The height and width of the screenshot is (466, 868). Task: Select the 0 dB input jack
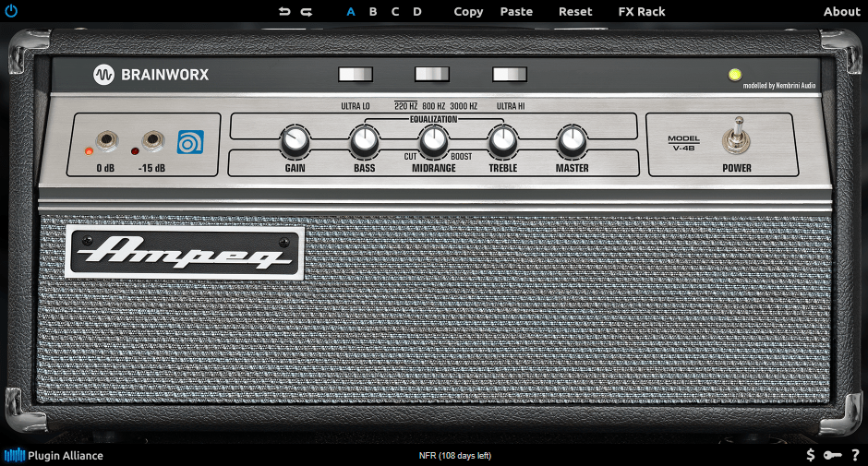(x=106, y=141)
